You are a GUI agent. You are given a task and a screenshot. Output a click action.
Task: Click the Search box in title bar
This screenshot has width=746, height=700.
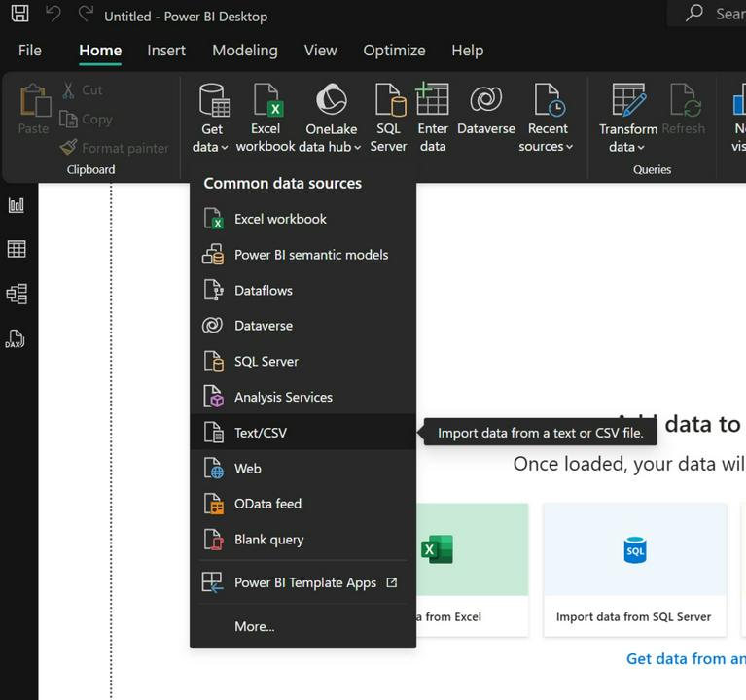[706, 14]
